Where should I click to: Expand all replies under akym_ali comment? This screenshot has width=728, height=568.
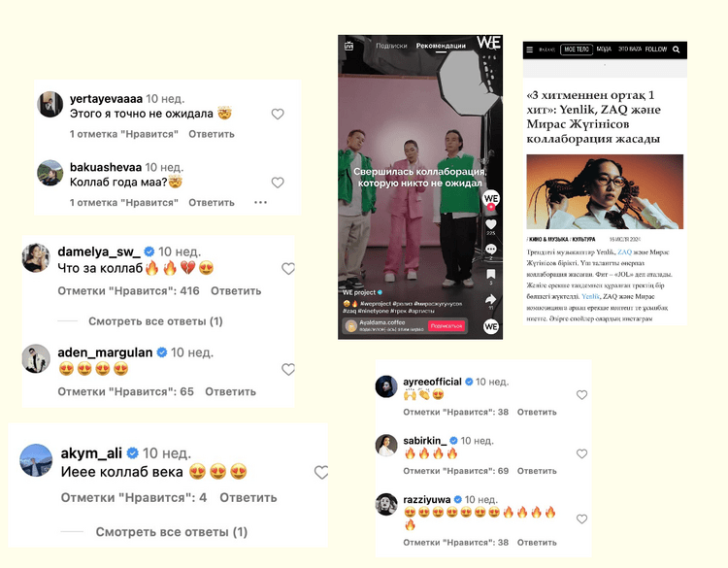(x=171, y=532)
